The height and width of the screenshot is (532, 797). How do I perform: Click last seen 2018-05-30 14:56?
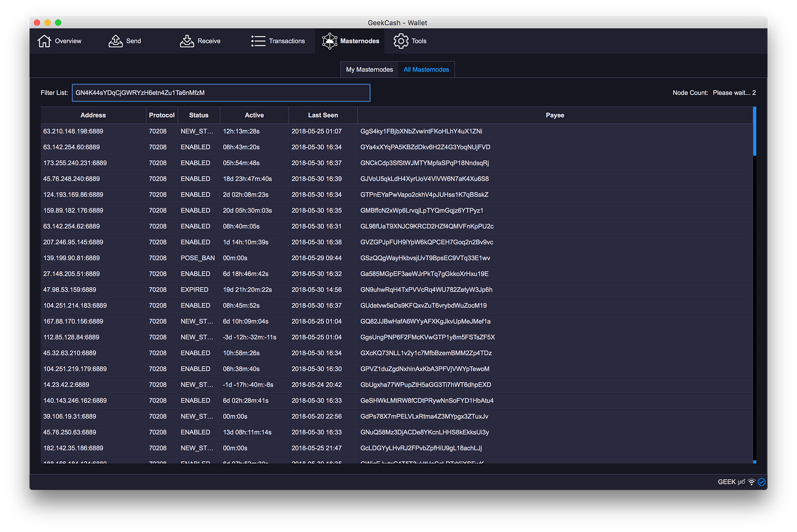coord(317,290)
